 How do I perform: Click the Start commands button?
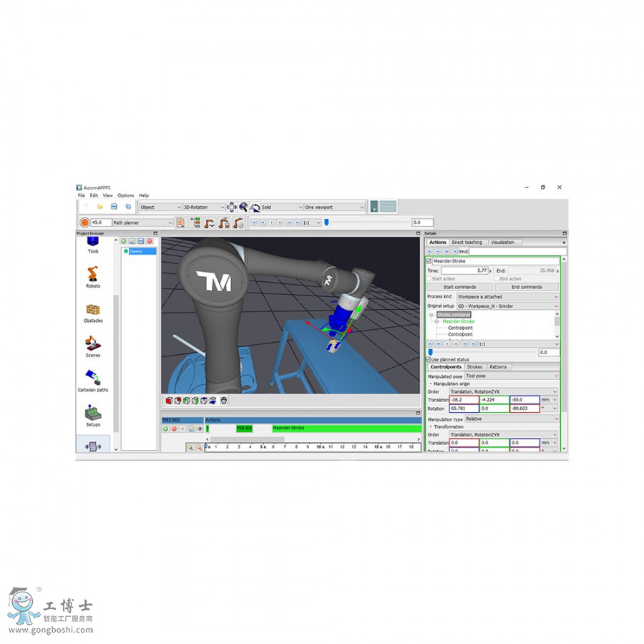tap(459, 287)
